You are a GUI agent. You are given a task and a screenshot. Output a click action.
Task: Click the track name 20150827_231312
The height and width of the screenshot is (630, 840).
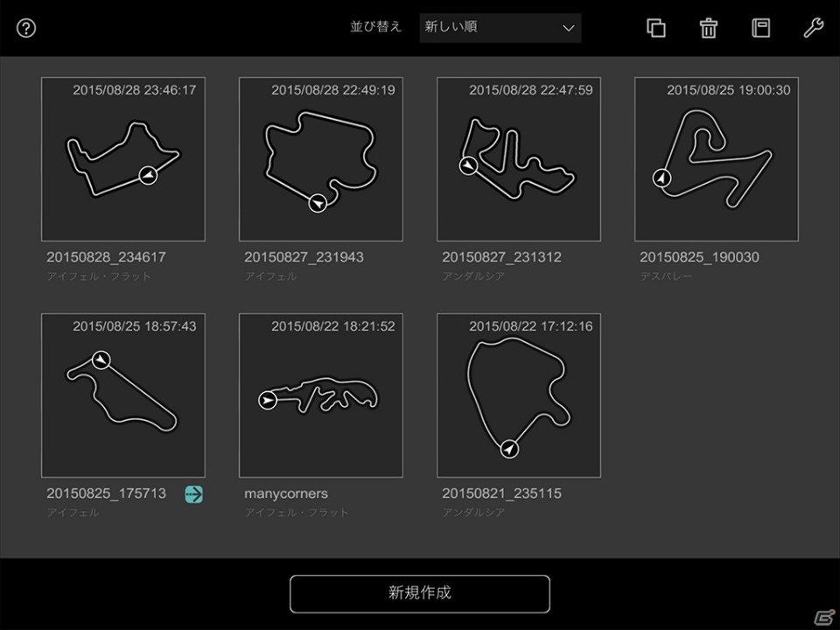coord(501,257)
